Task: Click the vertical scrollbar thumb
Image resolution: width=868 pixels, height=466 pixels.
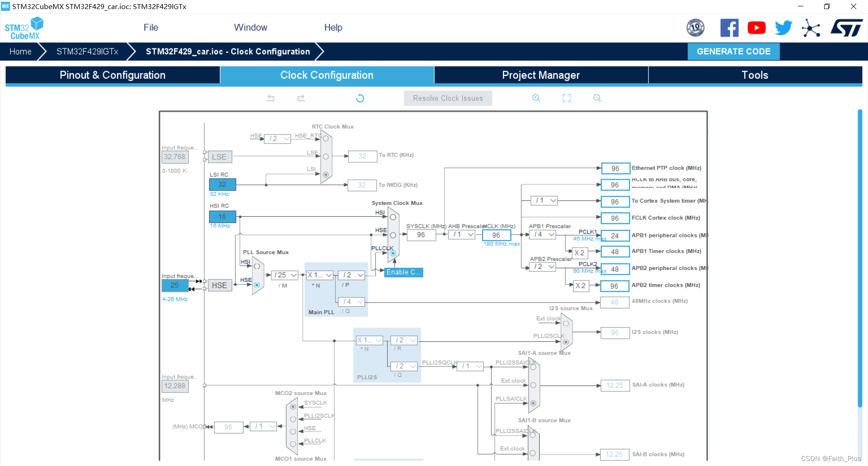Action: pyautogui.click(x=860, y=258)
